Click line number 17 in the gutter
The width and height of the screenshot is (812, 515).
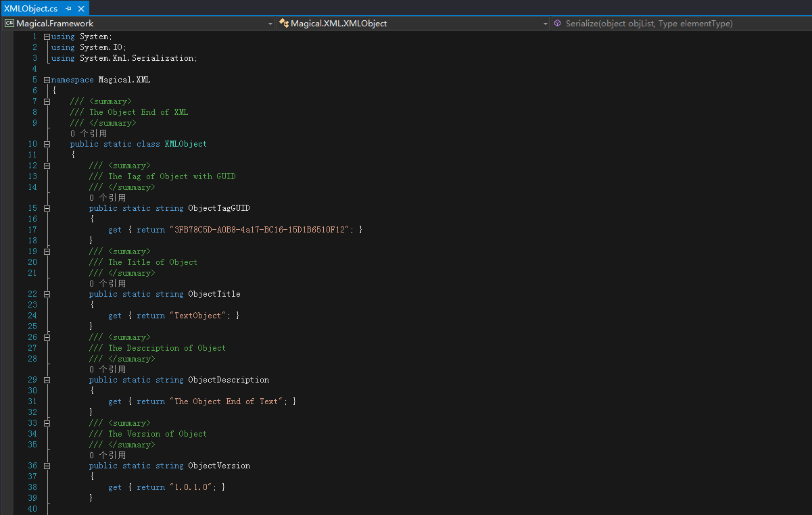point(32,230)
